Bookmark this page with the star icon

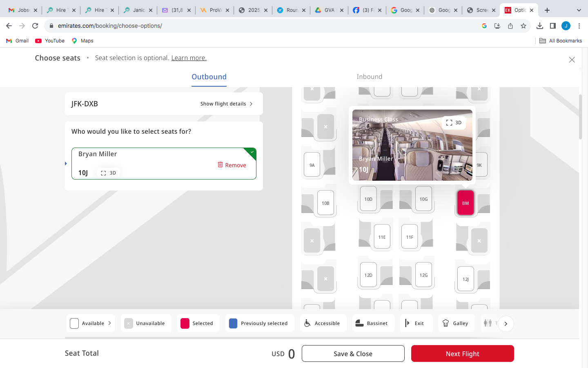click(523, 26)
